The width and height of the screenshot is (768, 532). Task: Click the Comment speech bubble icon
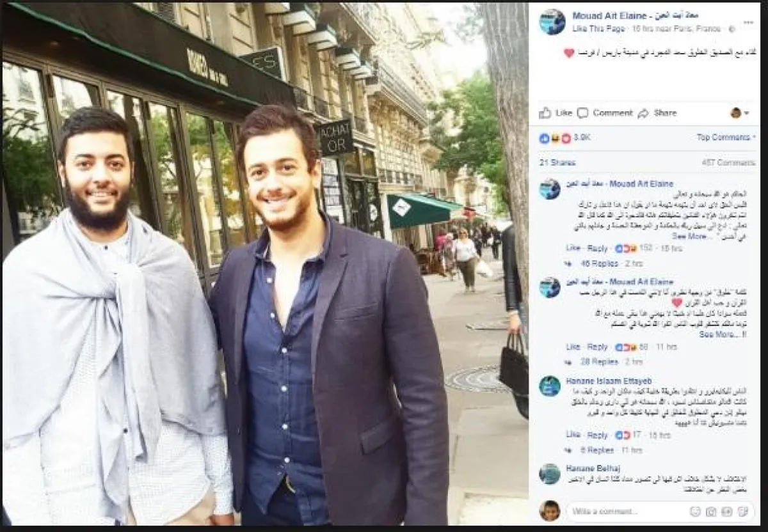(582, 113)
